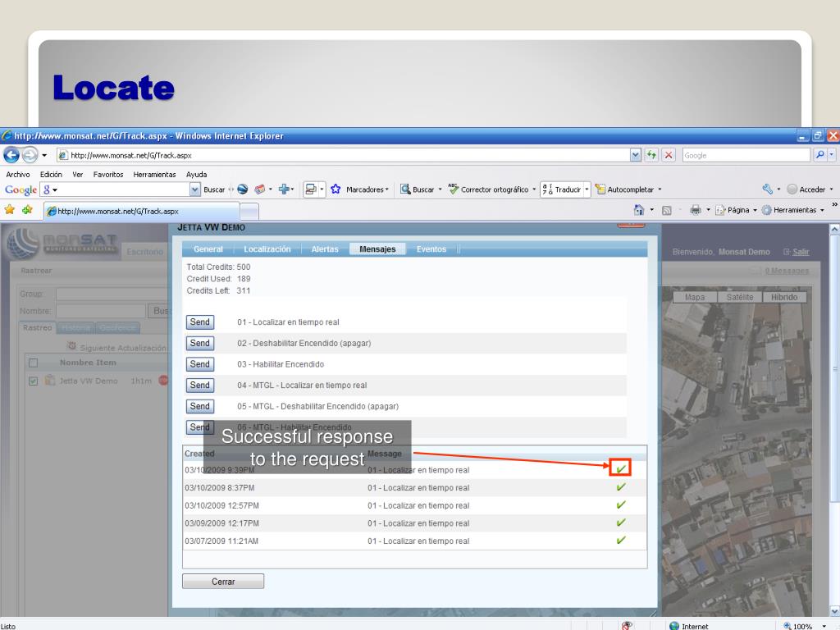Click the Acceder sign-in icon
The image size is (840, 630).
tap(792, 189)
